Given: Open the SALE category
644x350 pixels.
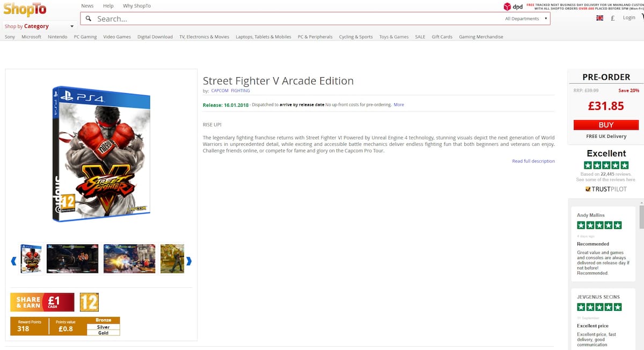Looking at the screenshot, I should [420, 37].
